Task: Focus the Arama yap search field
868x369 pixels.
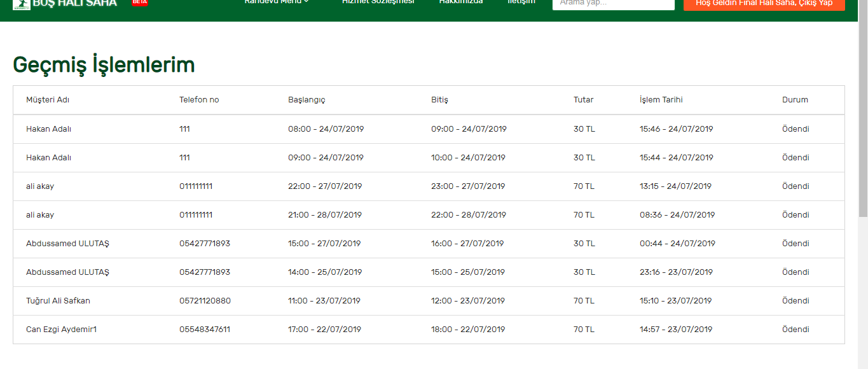Action: pos(614,4)
